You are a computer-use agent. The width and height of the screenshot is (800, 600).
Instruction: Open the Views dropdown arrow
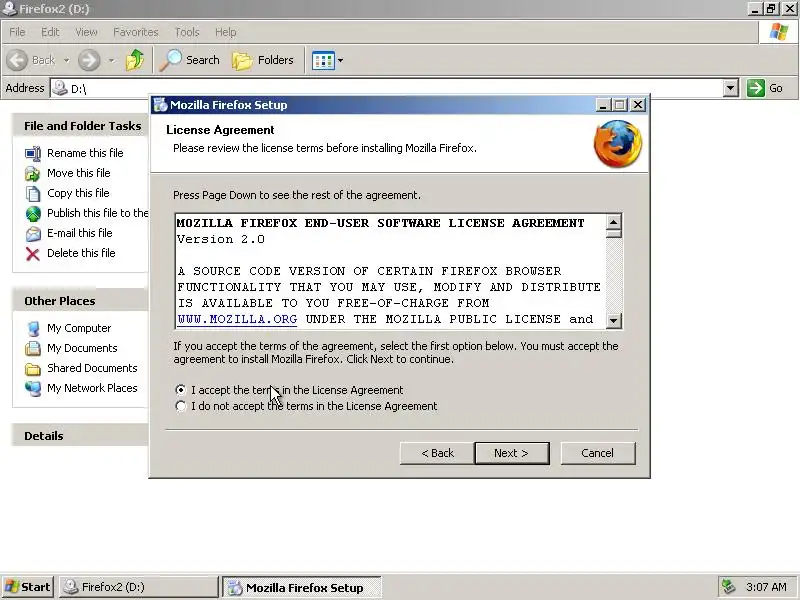[340, 60]
